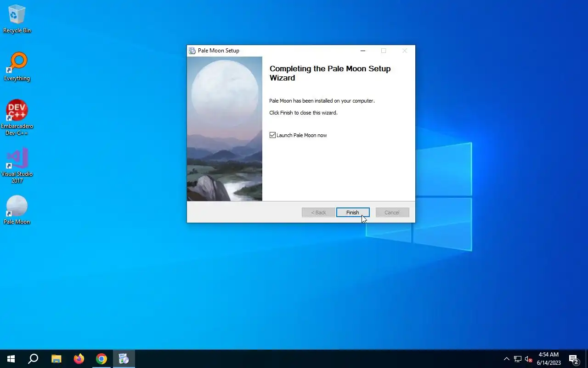Select the Embarcadero Dev-C++ desktop shortcut
The image size is (588, 368).
pos(17,118)
